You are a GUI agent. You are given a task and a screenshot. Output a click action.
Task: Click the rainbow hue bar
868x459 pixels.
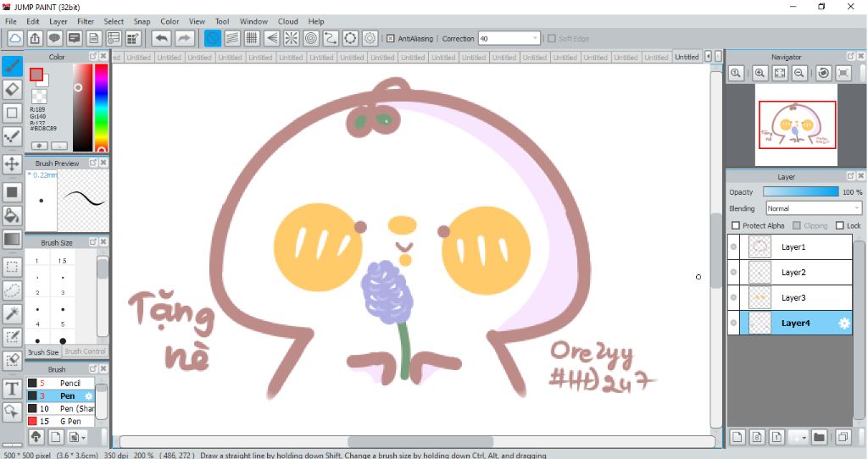101,108
